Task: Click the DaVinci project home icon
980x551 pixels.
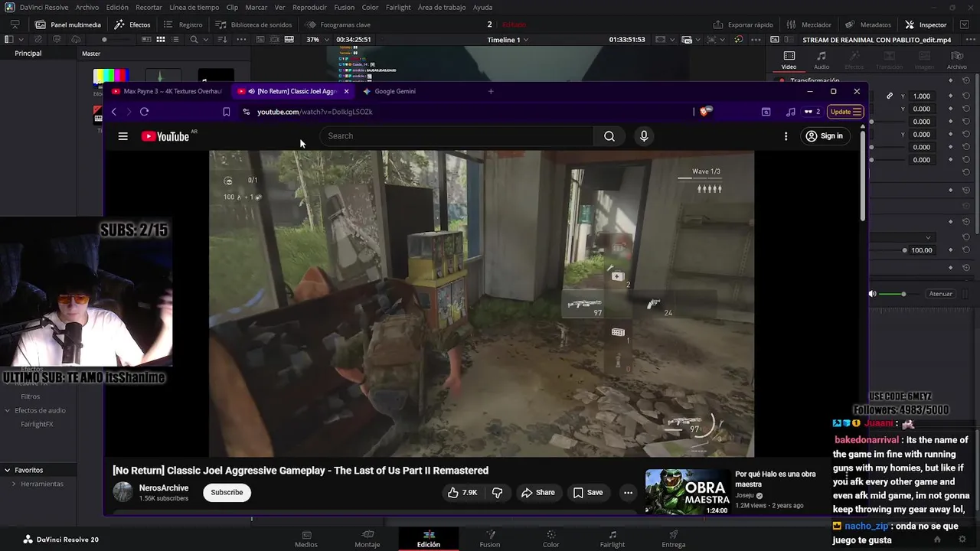Action: click(938, 539)
